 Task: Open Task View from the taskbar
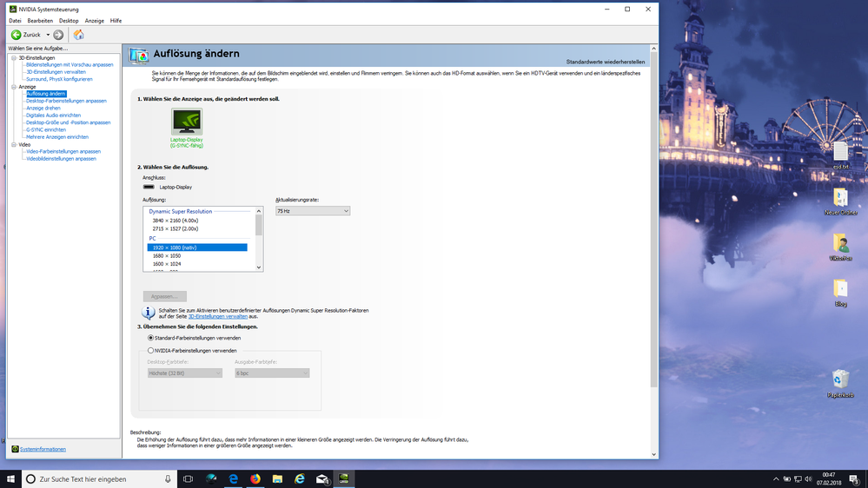click(189, 479)
